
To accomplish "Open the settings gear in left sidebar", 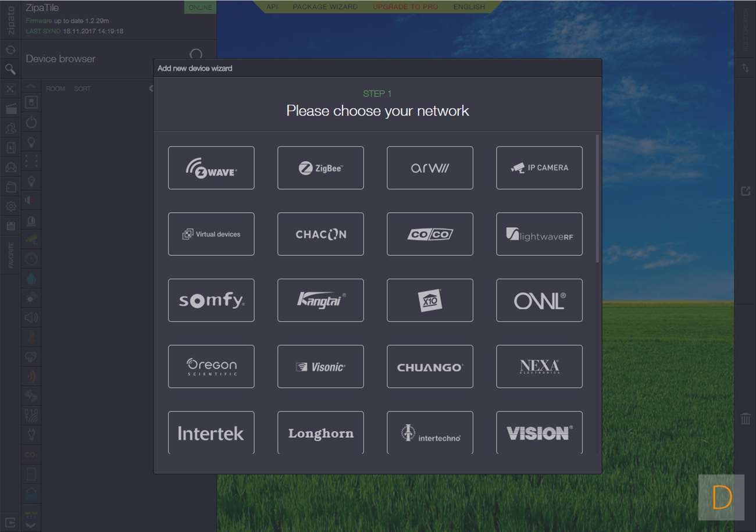I will tap(10, 206).
